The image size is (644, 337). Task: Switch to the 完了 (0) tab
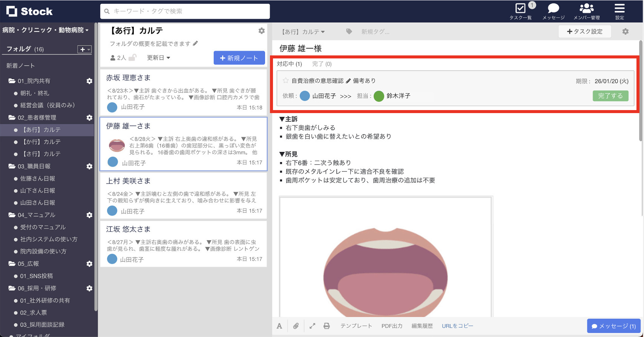[322, 64]
